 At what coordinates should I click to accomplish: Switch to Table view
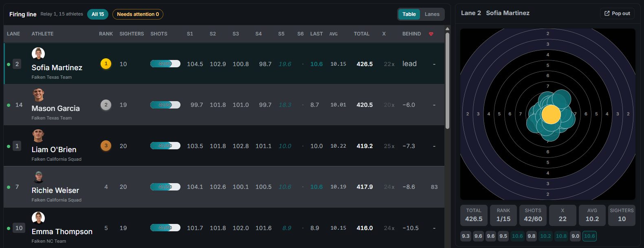point(409,14)
